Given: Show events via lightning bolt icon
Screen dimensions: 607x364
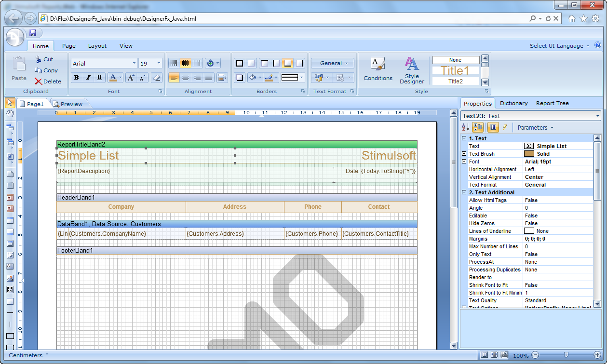Looking at the screenshot, I should (505, 127).
